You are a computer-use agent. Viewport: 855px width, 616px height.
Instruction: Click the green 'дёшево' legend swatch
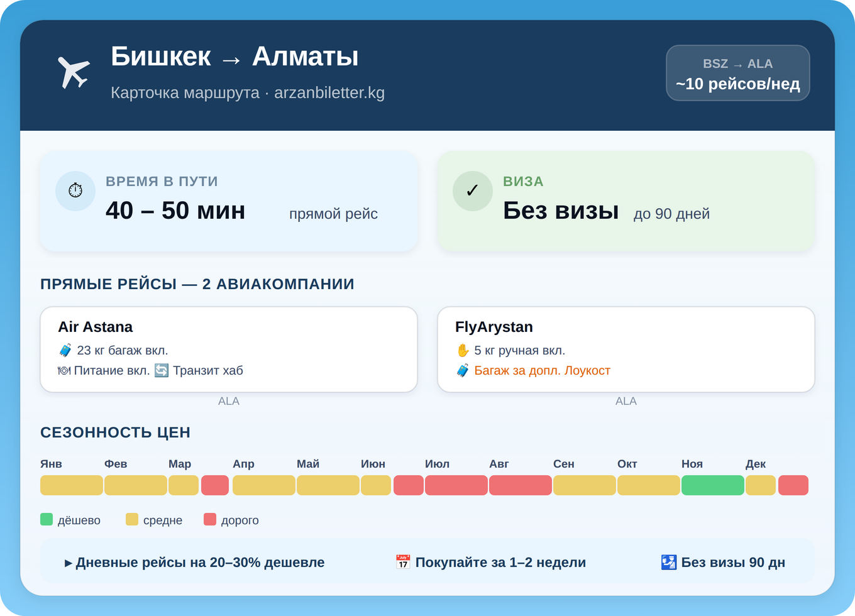pyautogui.click(x=47, y=519)
